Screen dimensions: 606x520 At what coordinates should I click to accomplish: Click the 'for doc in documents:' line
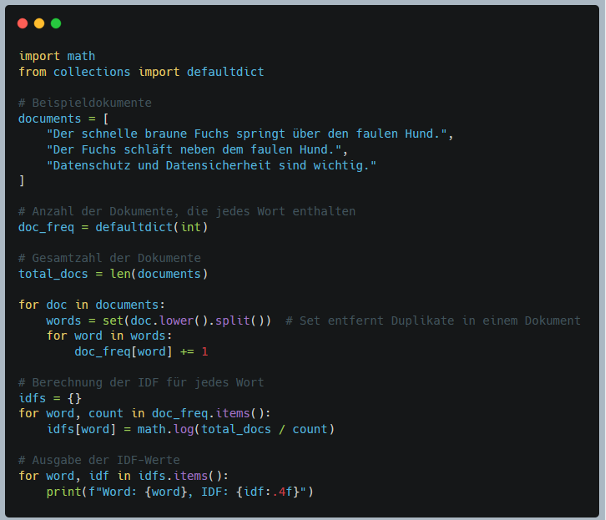pyautogui.click(x=92, y=305)
